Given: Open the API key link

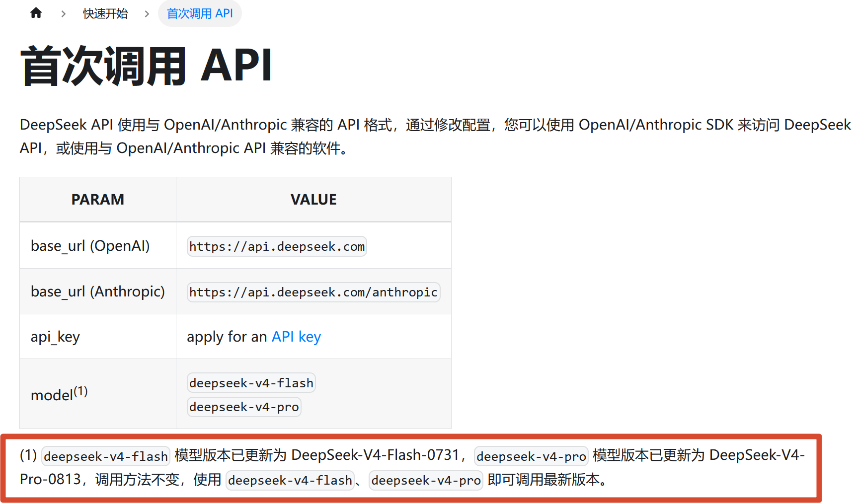Looking at the screenshot, I should [296, 337].
